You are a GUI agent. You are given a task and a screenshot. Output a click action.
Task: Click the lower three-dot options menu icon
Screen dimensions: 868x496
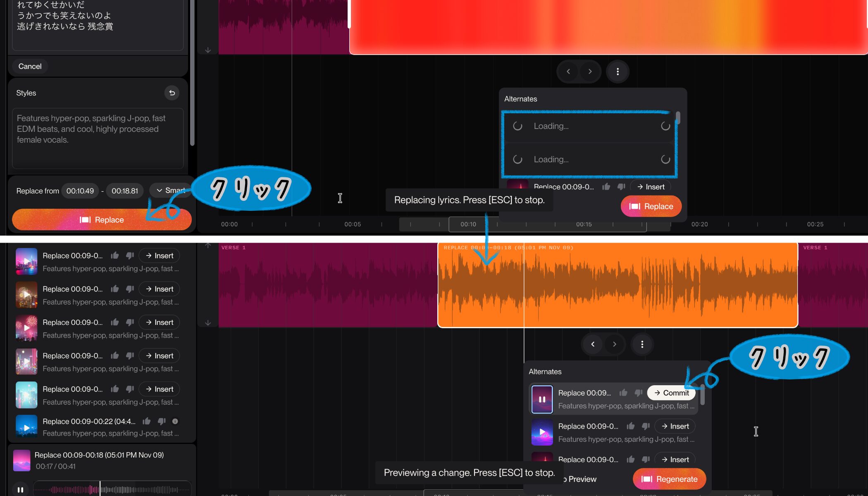point(642,344)
